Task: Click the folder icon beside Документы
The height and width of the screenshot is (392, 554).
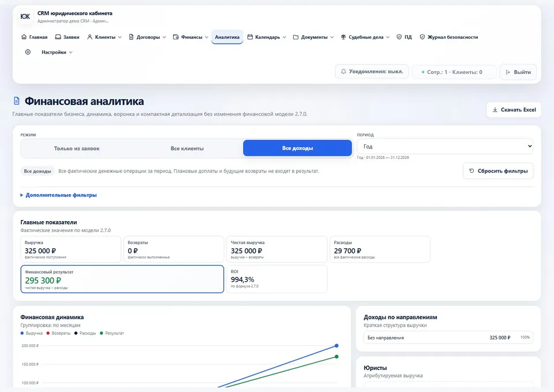Action: 295,37
